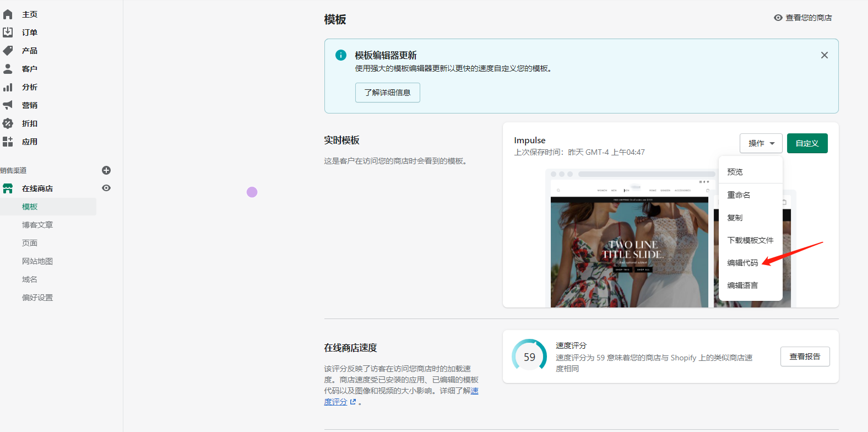
Task: Click the 销售渠道 heading
Action: 13,170
